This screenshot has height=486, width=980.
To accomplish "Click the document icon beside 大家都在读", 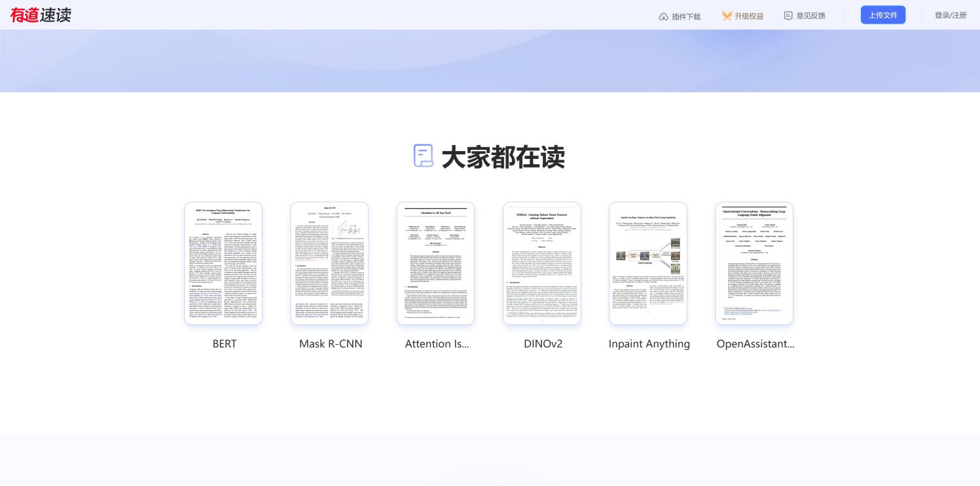I will coord(424,156).
